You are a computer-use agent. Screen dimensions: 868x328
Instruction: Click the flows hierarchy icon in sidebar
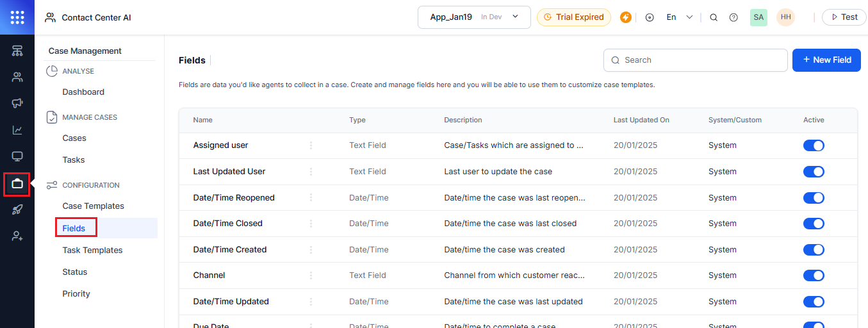pos(17,51)
